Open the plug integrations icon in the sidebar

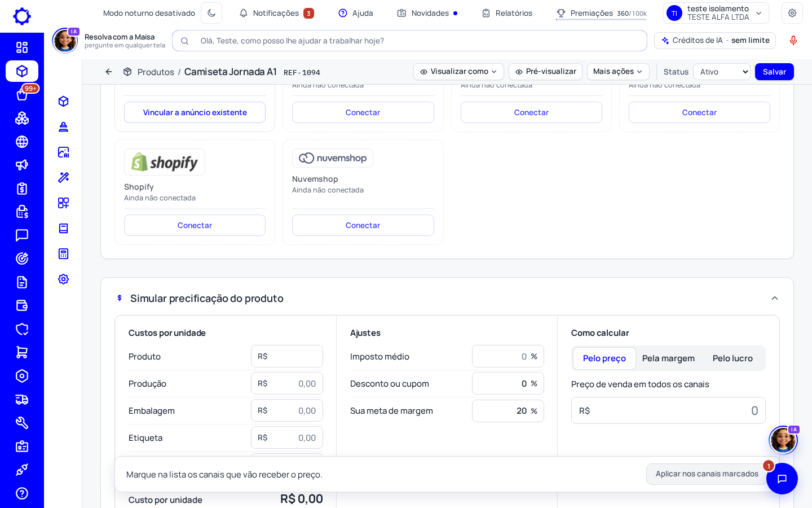[22, 470]
